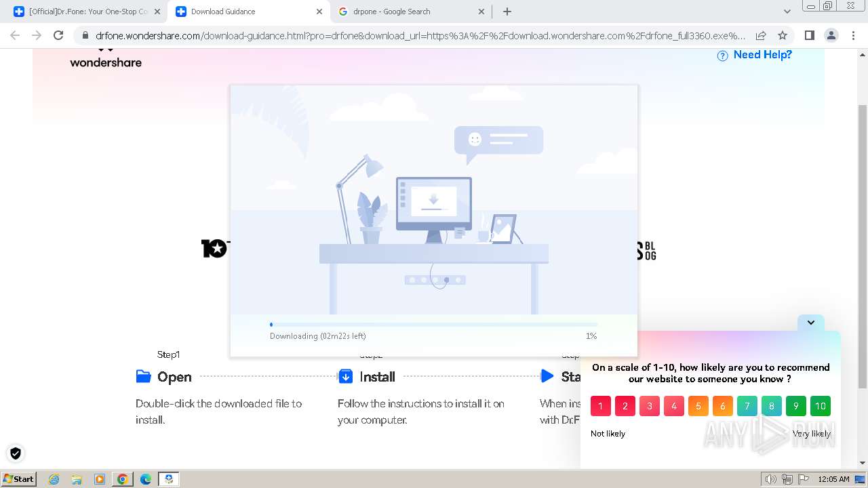The image size is (868, 488).
Task: Click the Start step play icon
Action: [547, 375]
